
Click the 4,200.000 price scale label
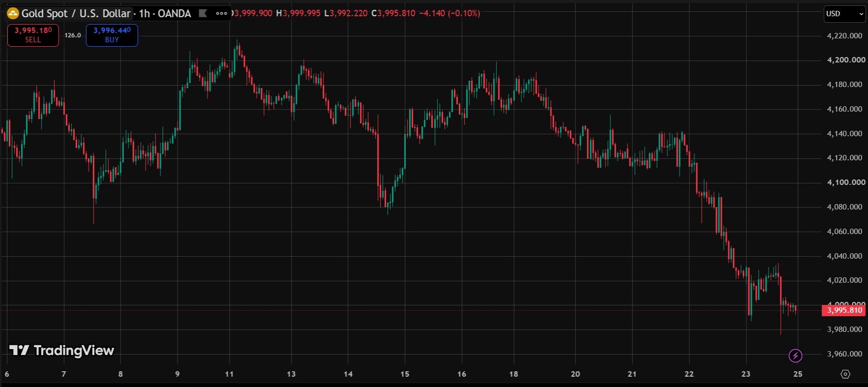846,60
